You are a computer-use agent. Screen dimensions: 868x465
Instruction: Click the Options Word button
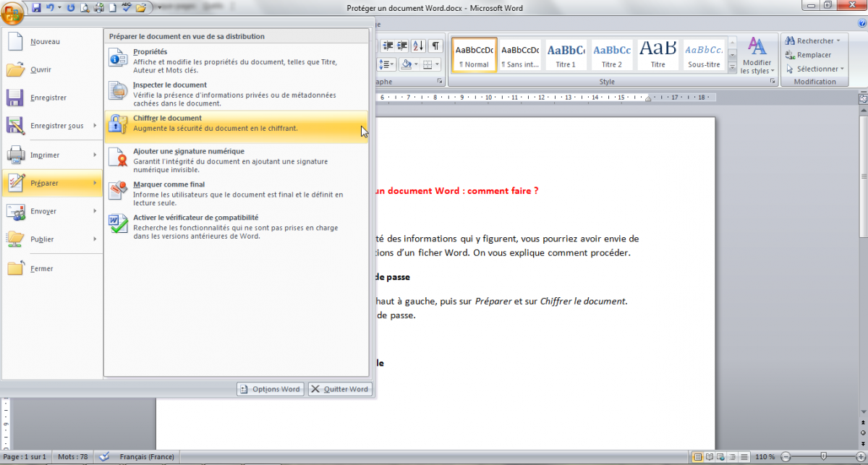click(270, 389)
